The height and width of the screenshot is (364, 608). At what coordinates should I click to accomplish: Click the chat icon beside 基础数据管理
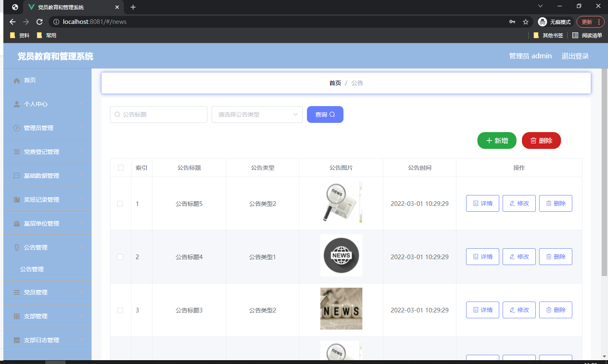click(17, 176)
